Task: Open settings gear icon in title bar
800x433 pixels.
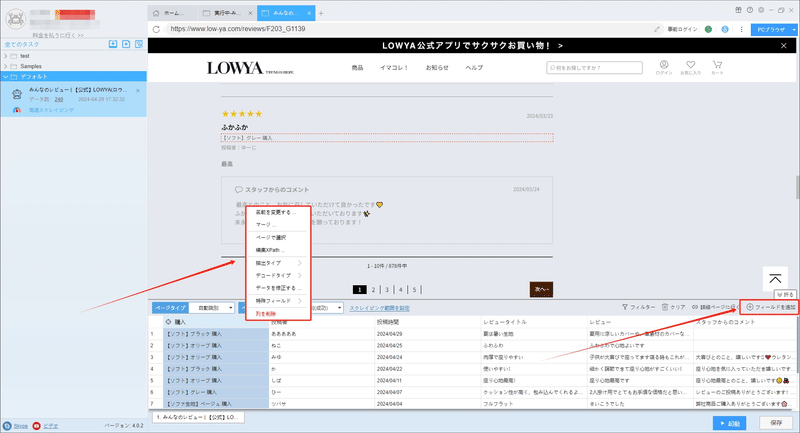Action: (x=761, y=10)
